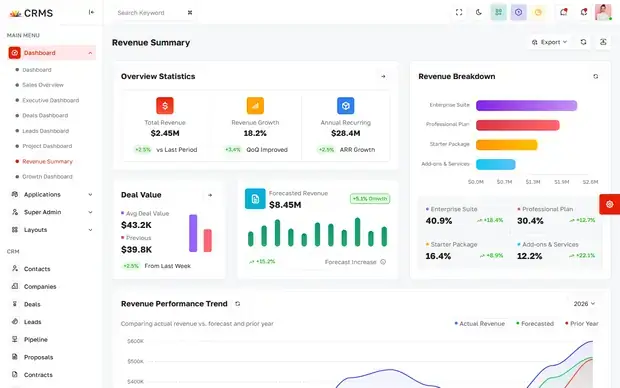Click the Deals sidebar icon

[x=15, y=304]
